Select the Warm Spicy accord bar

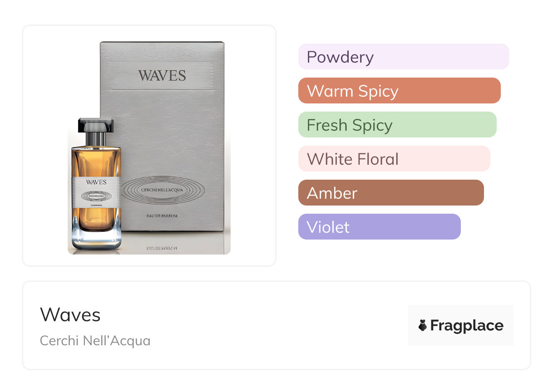pos(400,91)
